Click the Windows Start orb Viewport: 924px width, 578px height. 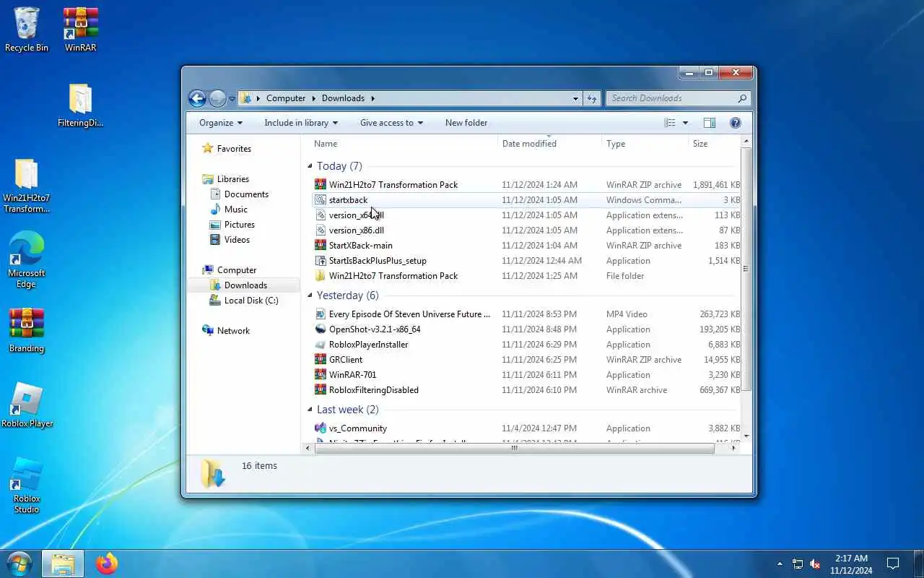19,563
